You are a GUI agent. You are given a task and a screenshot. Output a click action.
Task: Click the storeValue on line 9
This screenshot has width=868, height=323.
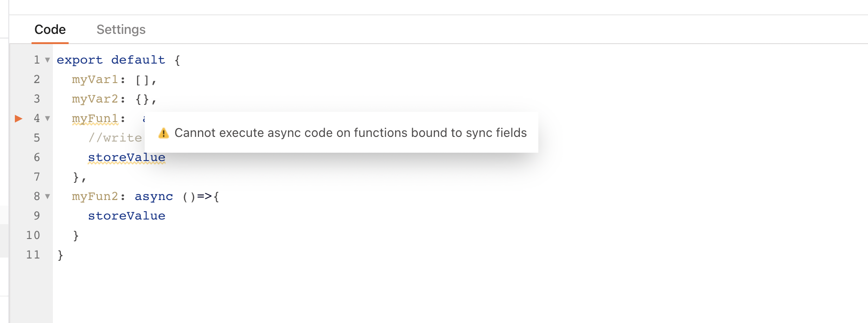pos(127,216)
